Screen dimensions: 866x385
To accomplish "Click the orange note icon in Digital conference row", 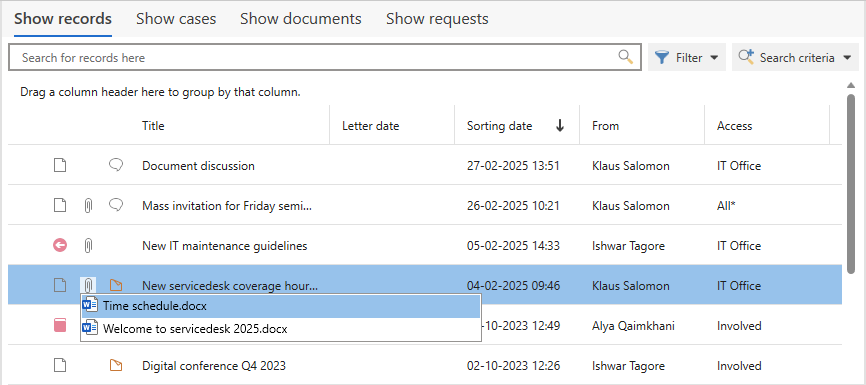I will tap(116, 365).
